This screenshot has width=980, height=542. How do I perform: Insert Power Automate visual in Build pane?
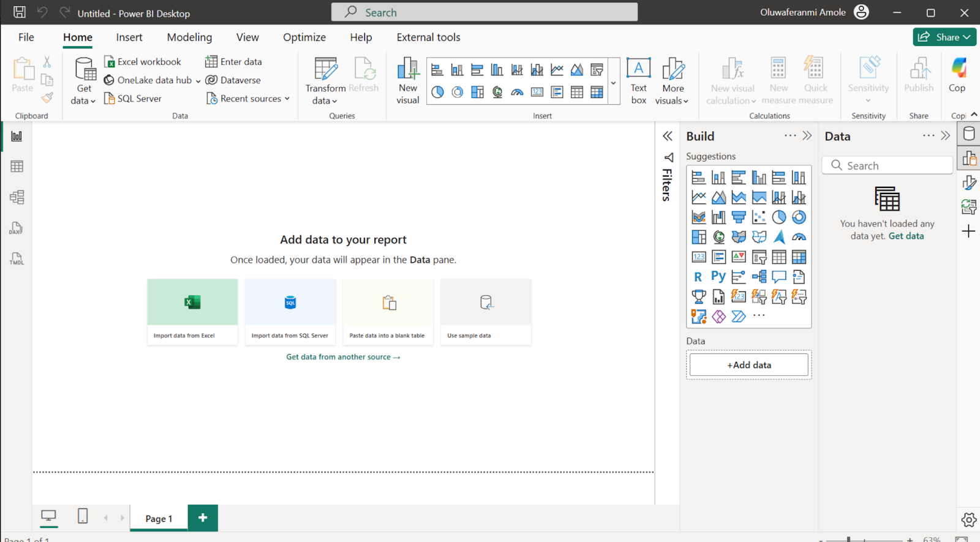(739, 316)
